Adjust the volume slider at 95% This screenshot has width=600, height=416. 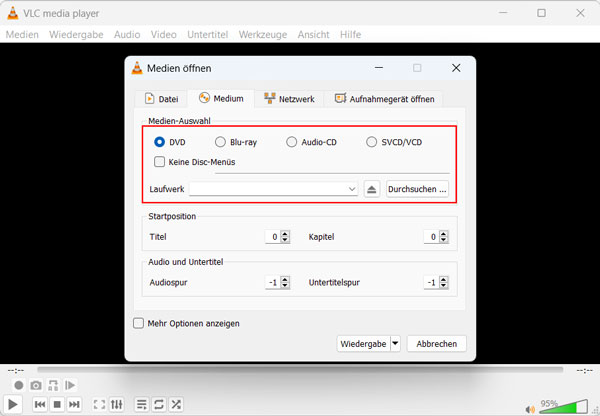click(x=563, y=407)
